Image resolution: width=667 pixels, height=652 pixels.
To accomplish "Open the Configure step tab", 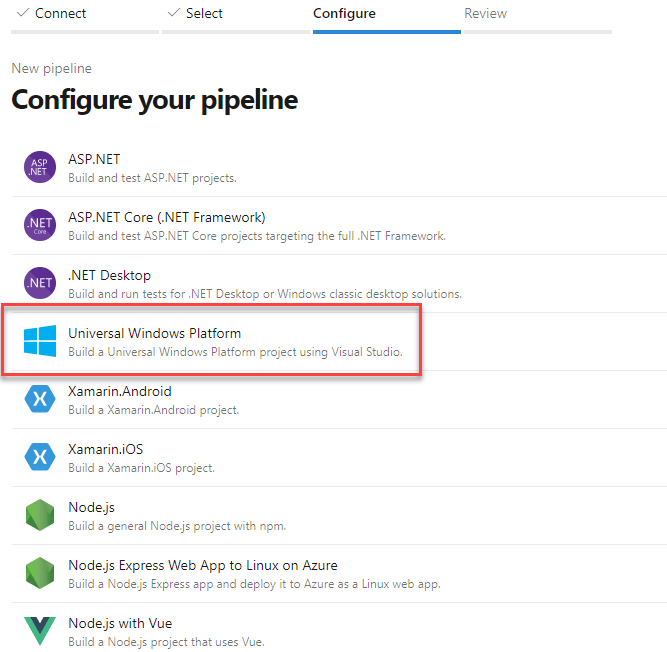I will coord(344,14).
